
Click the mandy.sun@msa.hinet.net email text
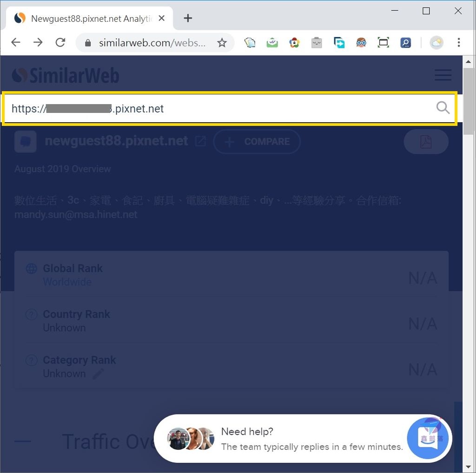click(x=76, y=215)
